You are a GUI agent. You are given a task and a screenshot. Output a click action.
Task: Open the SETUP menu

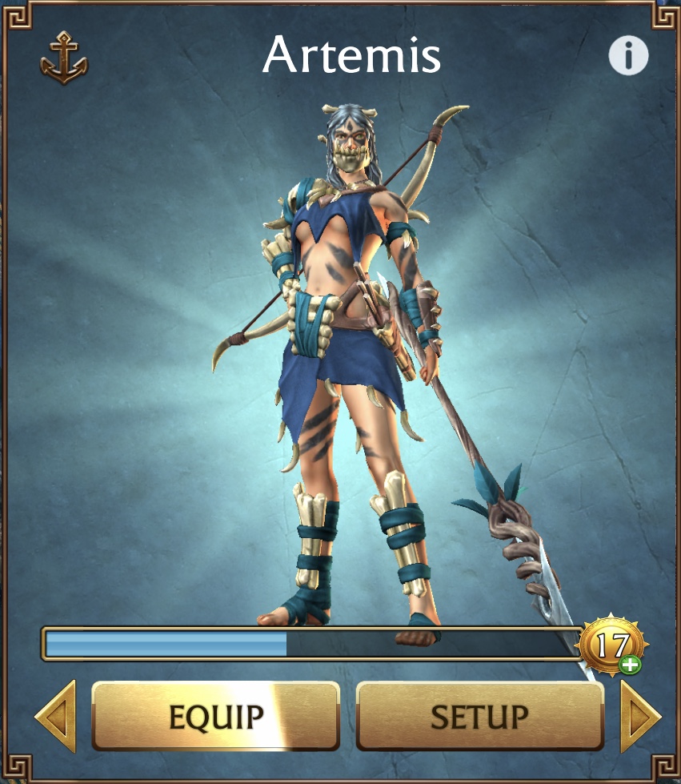[479, 716]
